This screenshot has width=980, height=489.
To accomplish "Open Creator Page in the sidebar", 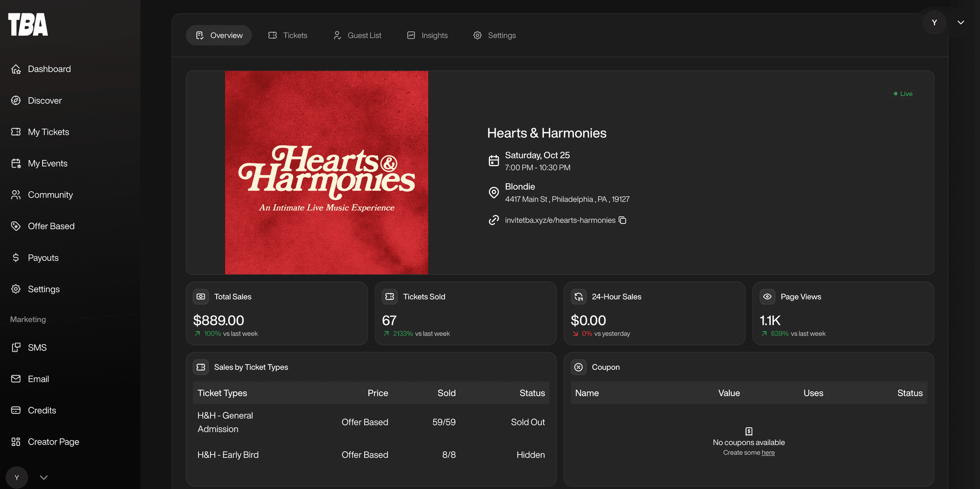I will click(45, 442).
